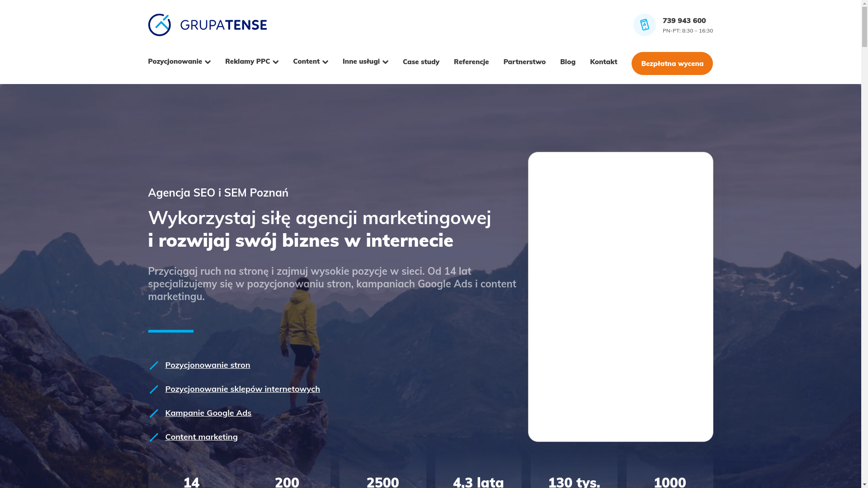Screen dimensions: 868x488
Task: Click slash icon beside Pozycjonowanie sklepów internetowych
Action: (x=154, y=389)
